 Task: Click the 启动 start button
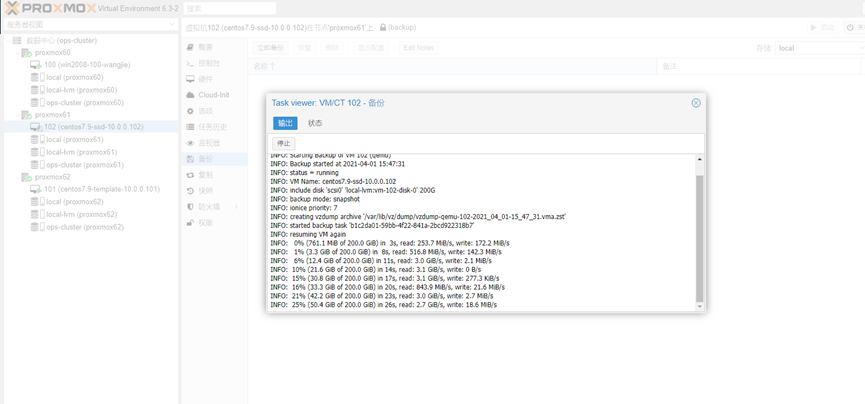point(823,28)
